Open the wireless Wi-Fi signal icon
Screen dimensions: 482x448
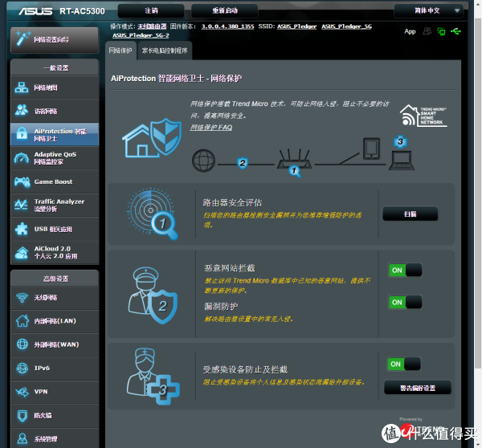(22, 297)
